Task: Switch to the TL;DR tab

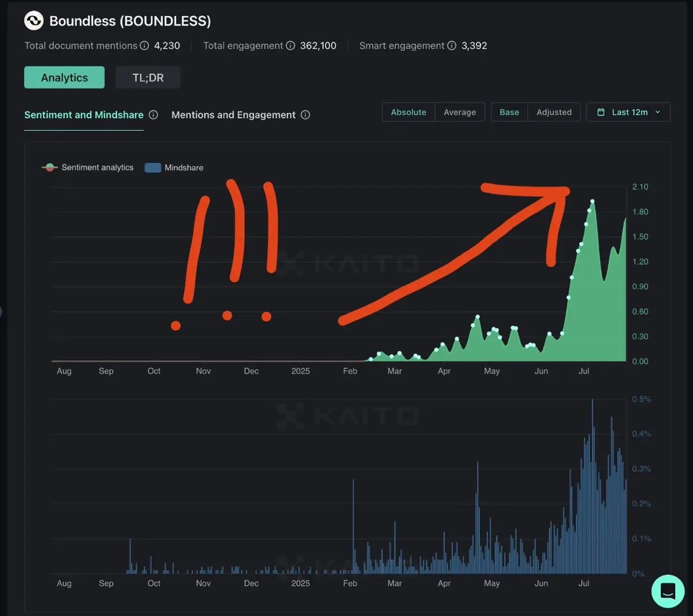Action: click(x=148, y=77)
